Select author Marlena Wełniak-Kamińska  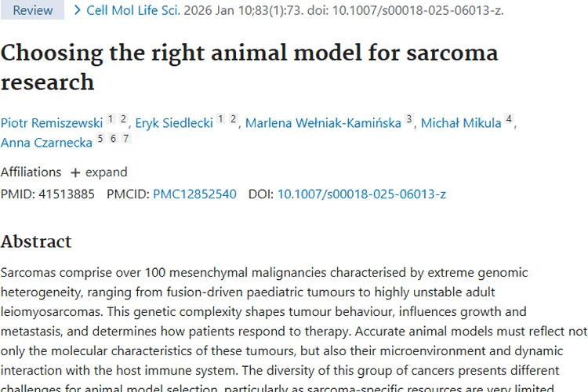(x=322, y=123)
